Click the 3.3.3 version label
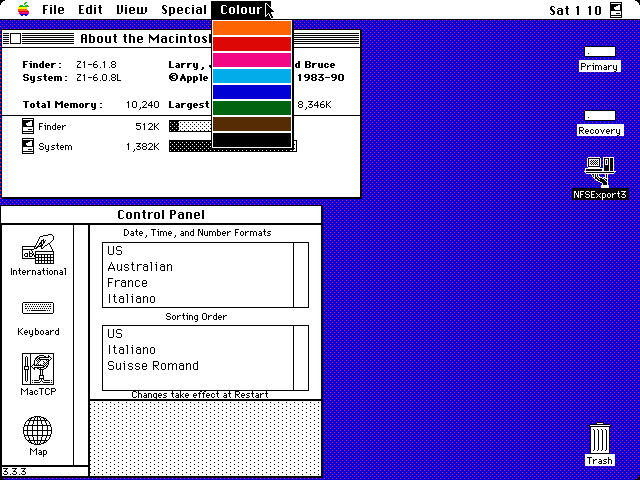The image size is (640, 480). (15, 471)
